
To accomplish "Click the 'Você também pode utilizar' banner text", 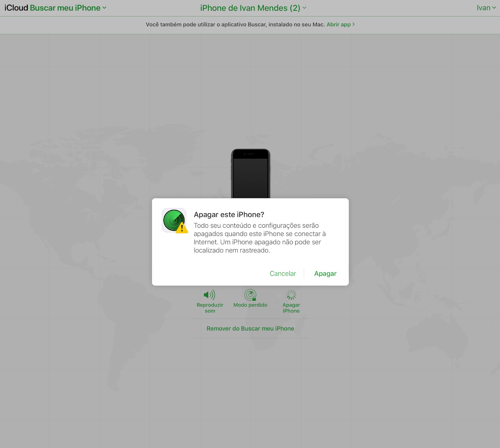I will [x=235, y=24].
